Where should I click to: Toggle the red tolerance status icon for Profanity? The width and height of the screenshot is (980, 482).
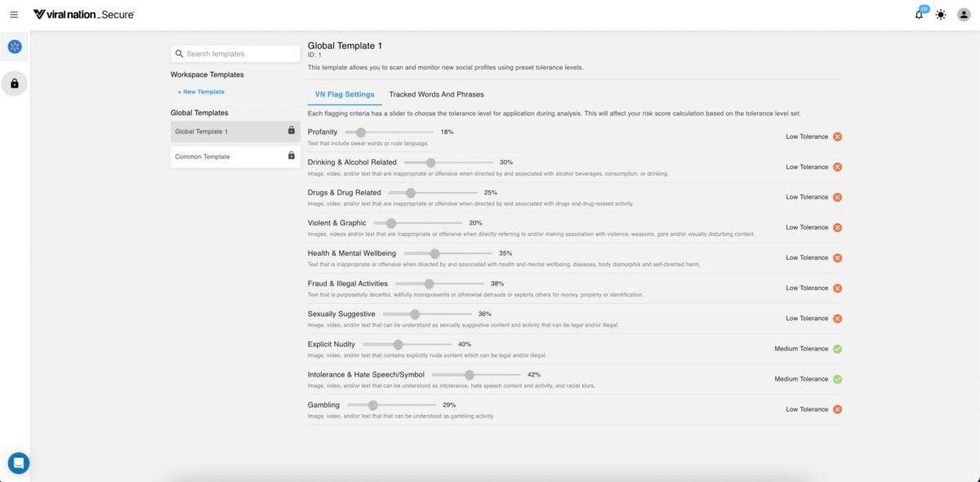[x=836, y=136]
